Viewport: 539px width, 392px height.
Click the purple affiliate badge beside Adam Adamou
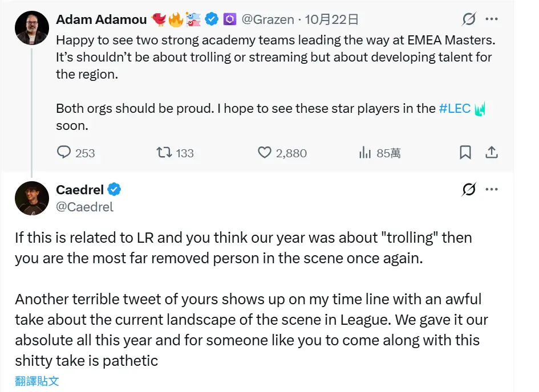[230, 19]
